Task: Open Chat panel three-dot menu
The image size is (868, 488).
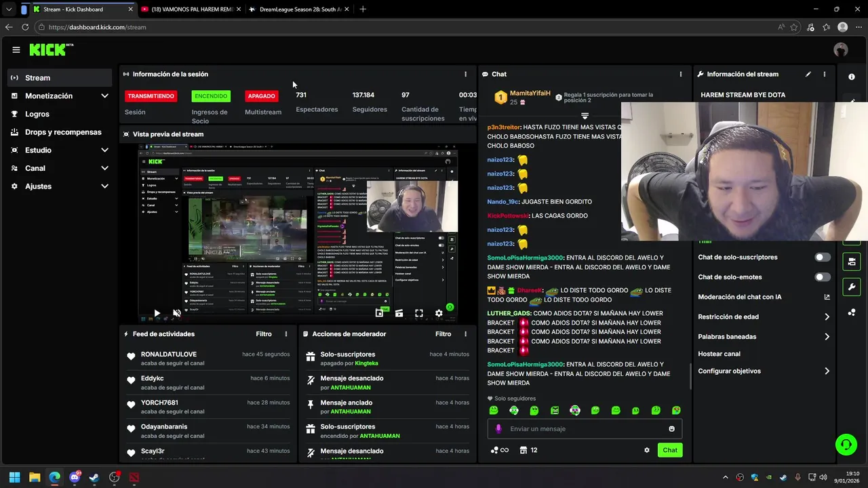Action: tap(681, 74)
